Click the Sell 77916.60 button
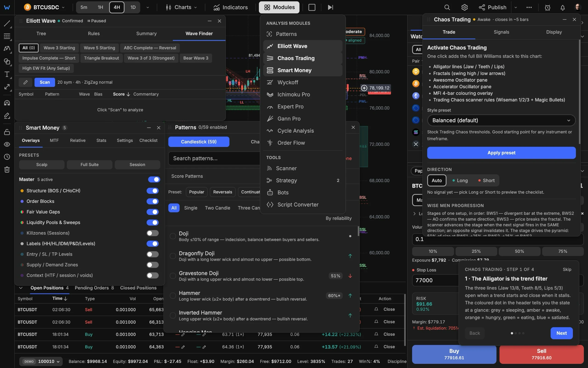 point(542,354)
